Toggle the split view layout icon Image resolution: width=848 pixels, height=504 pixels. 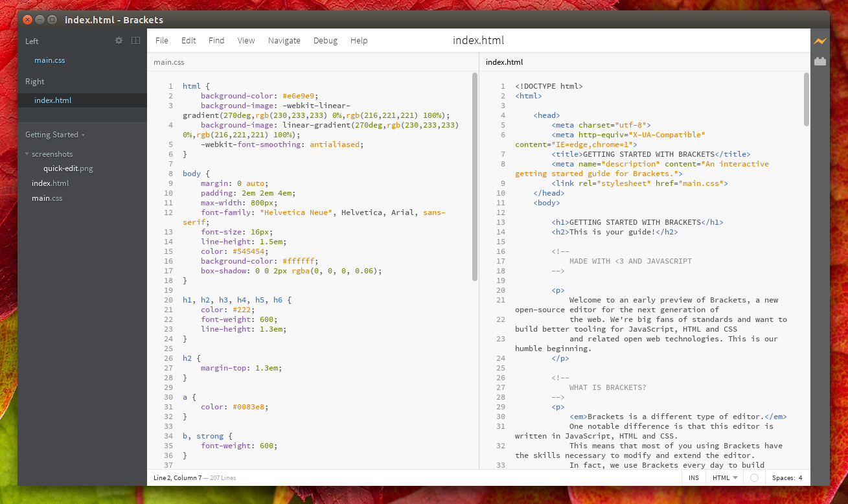click(135, 40)
